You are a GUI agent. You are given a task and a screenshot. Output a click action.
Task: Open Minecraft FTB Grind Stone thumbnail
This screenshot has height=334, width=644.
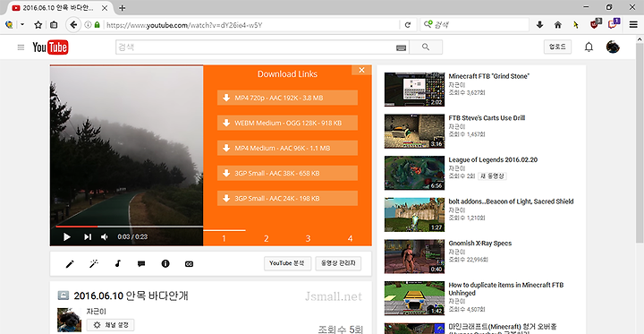point(414,90)
